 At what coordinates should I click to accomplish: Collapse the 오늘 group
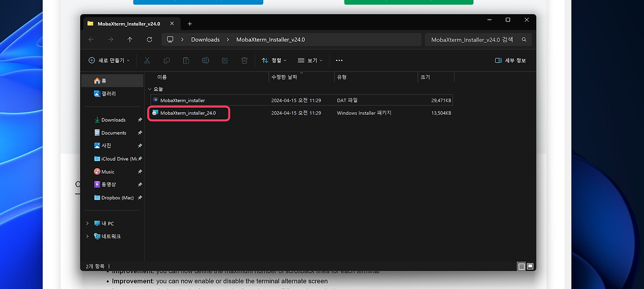[x=150, y=89]
